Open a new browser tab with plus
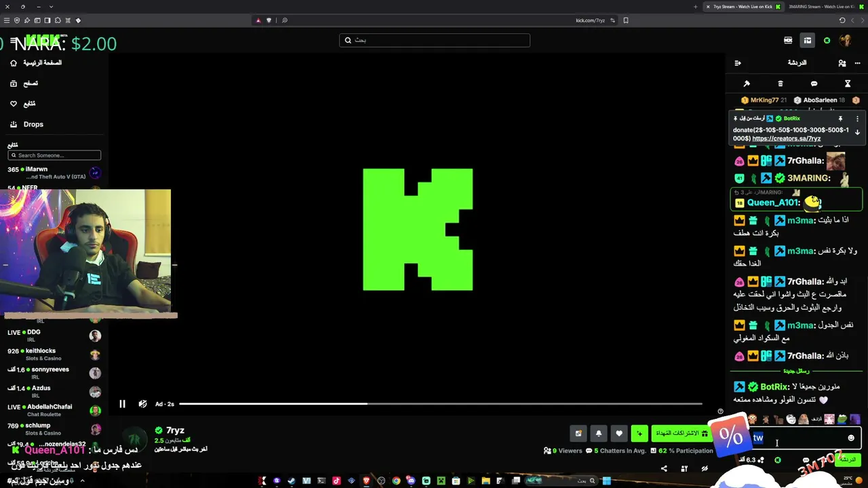 pyautogui.click(x=695, y=7)
